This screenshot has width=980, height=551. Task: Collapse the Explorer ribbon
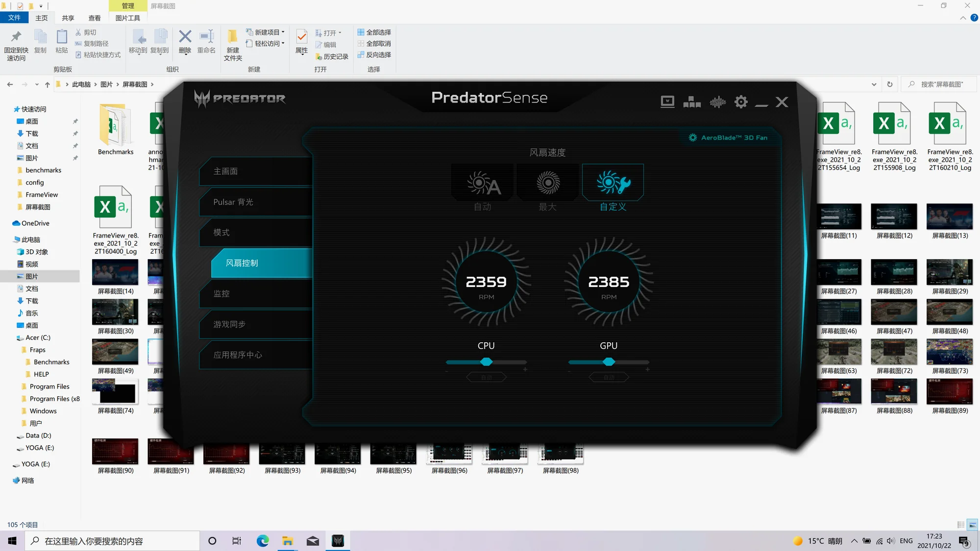click(963, 18)
